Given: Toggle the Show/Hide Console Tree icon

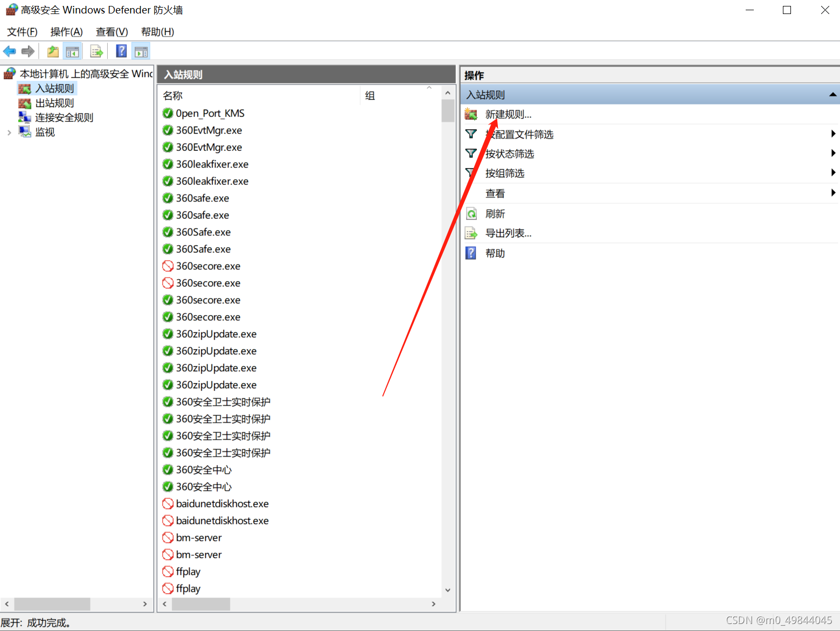Looking at the screenshot, I should tap(72, 52).
